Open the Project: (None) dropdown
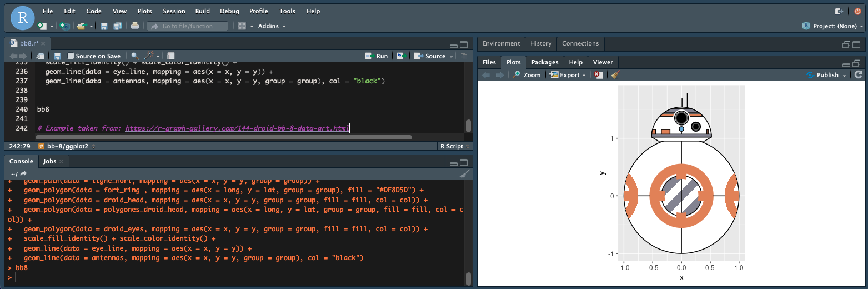868x289 pixels. coord(833,26)
